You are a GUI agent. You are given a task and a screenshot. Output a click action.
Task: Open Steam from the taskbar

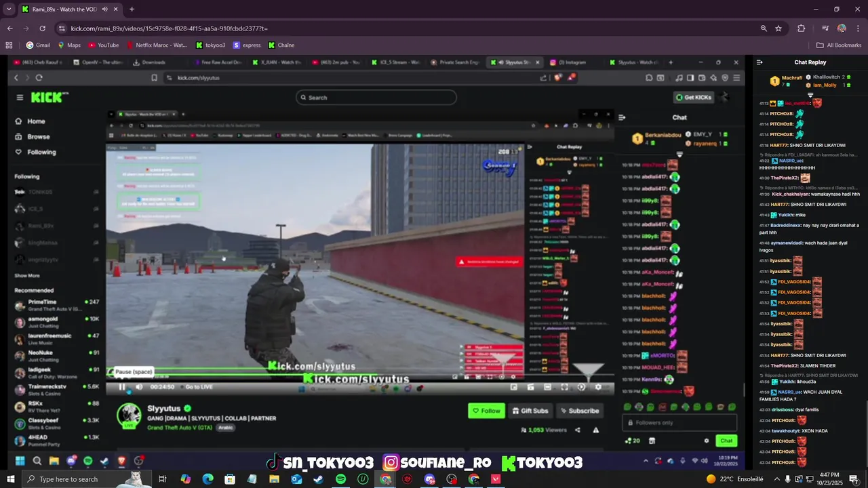pyautogui.click(x=318, y=479)
